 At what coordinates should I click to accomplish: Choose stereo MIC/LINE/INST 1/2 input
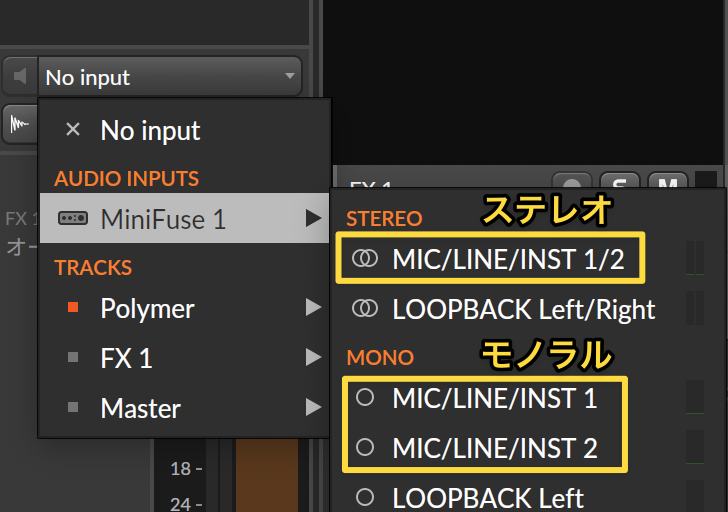point(528,259)
